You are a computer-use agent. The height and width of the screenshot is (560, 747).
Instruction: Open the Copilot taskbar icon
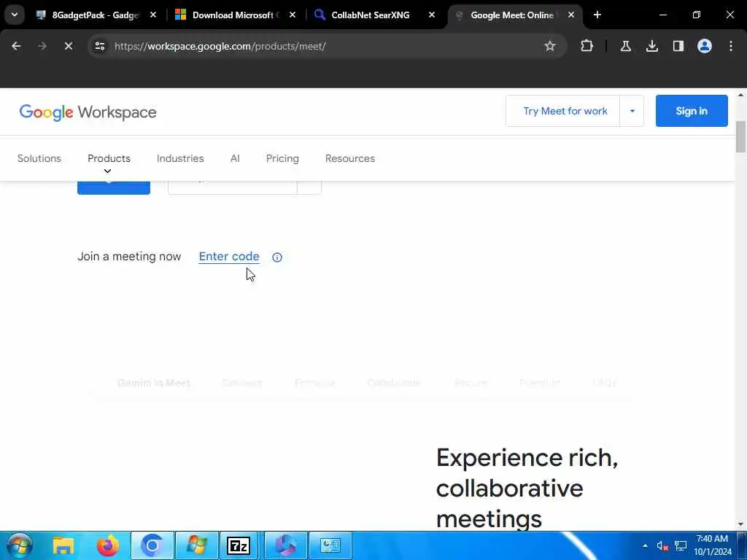tap(285, 545)
